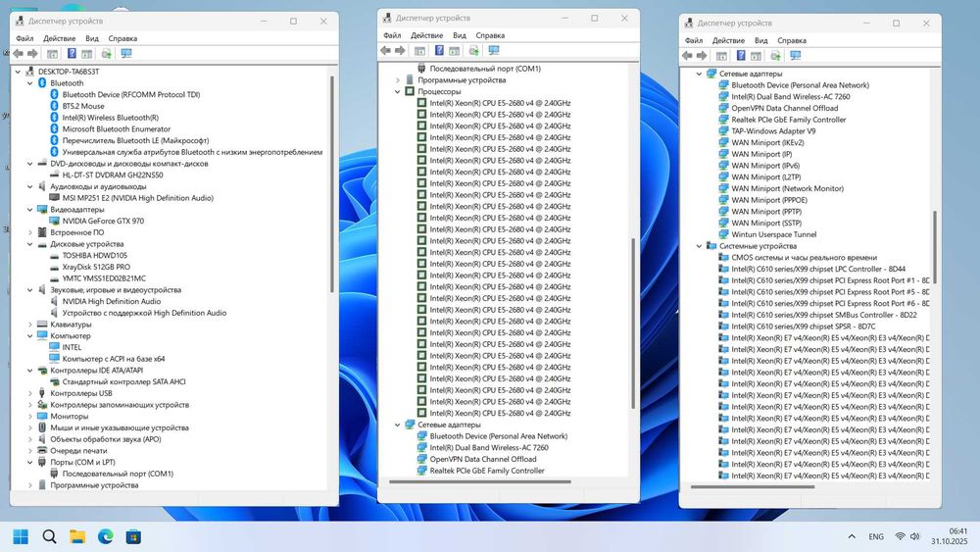Open Microsoft Store from the taskbar
Screen dimensions: 980x552
click(133, 536)
